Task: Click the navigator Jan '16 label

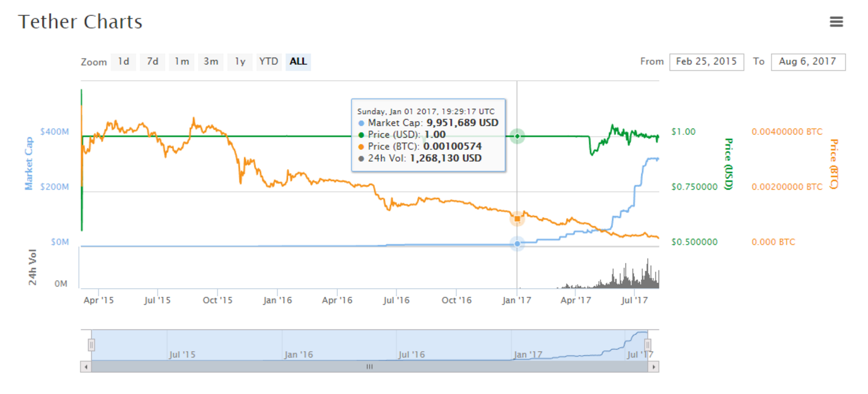Action: (298, 354)
